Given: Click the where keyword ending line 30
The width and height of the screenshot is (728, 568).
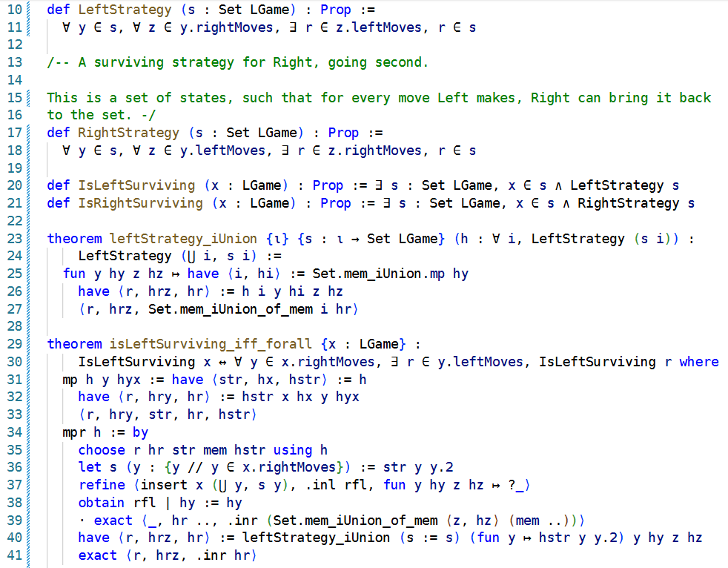Looking at the screenshot, I should pyautogui.click(x=698, y=362).
